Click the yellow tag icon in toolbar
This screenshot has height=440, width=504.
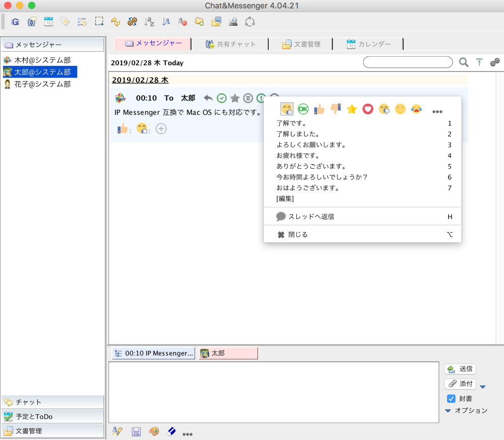point(65,22)
